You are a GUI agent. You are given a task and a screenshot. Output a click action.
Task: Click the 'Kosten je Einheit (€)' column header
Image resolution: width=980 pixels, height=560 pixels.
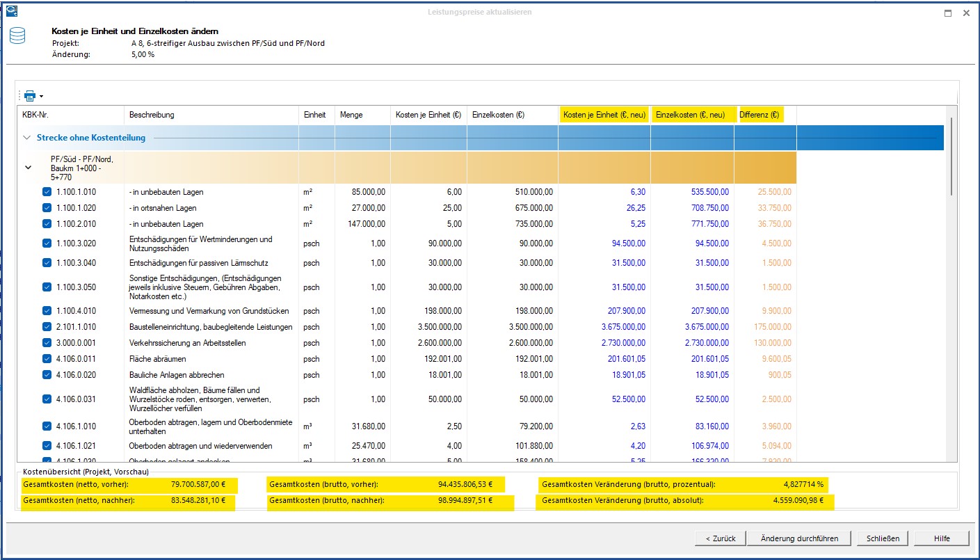coord(428,115)
